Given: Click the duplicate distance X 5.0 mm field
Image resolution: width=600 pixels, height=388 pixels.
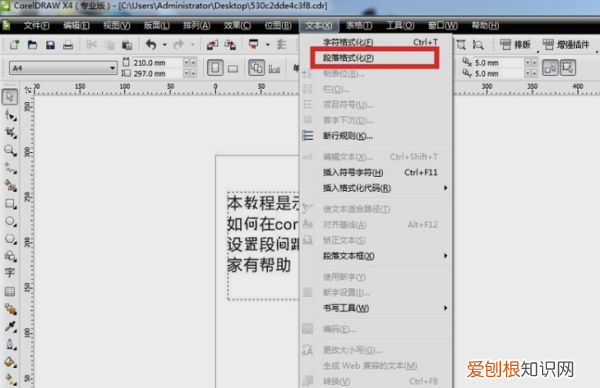Looking at the screenshot, I should coord(499,62).
